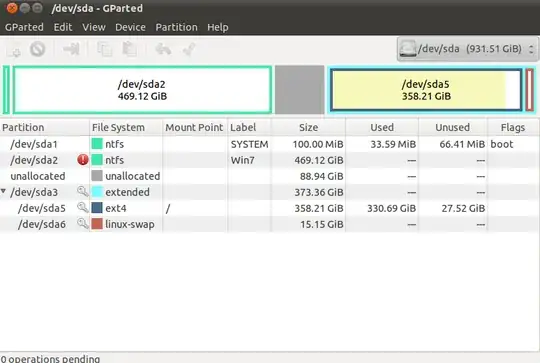Click the Undo last operation icon
Viewport: 540px width, 363px height.
coord(163,49)
